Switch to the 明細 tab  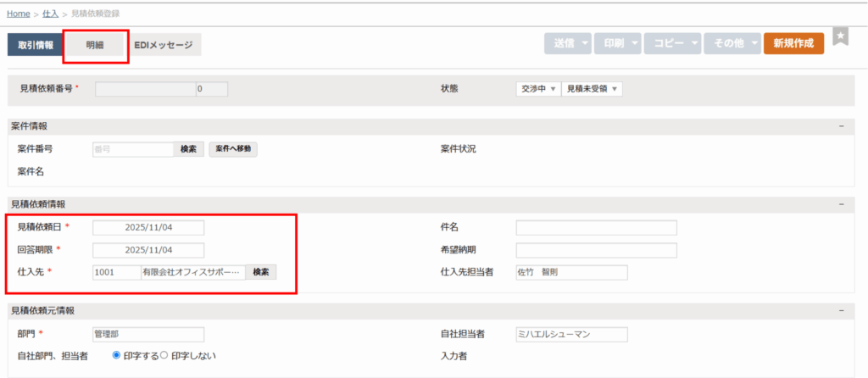[x=95, y=45]
